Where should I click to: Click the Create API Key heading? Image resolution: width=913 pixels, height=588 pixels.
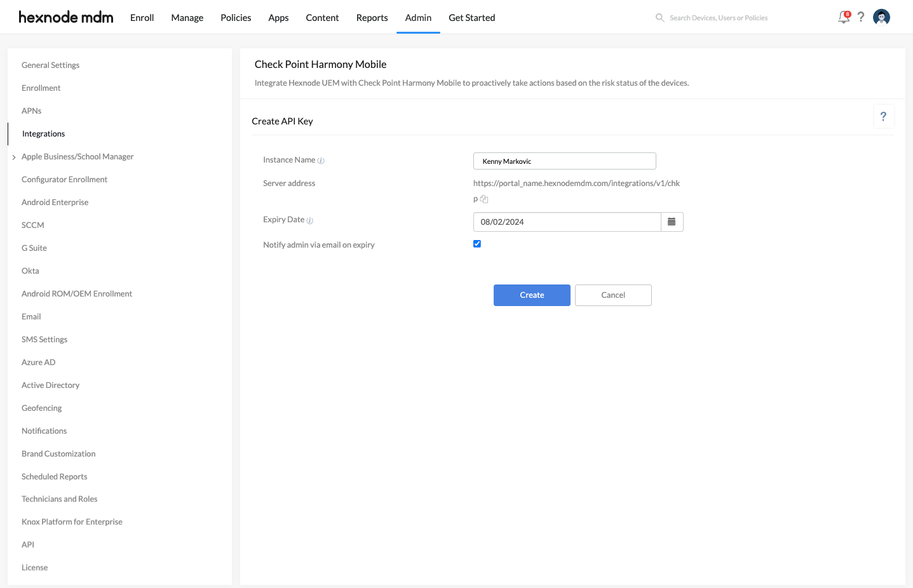[282, 121]
